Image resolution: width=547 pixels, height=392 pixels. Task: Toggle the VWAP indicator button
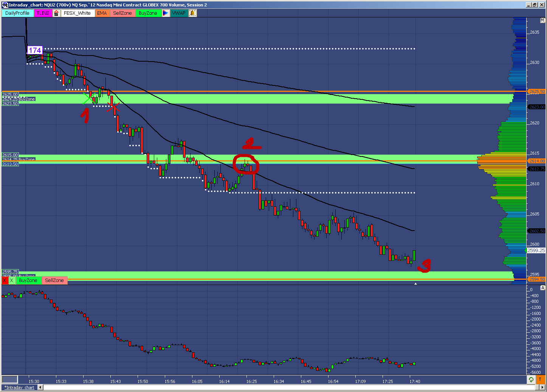coord(179,13)
